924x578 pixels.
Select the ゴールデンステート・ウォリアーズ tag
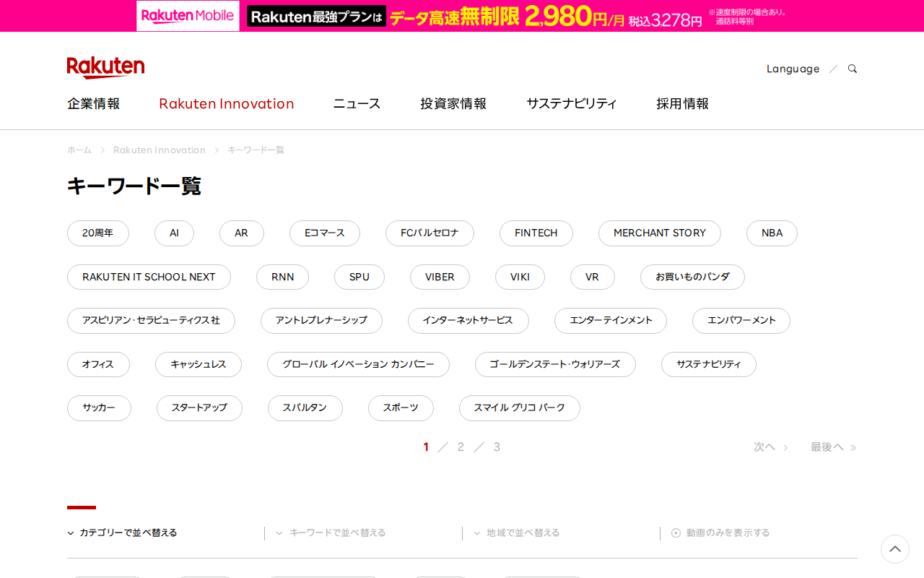[555, 365]
